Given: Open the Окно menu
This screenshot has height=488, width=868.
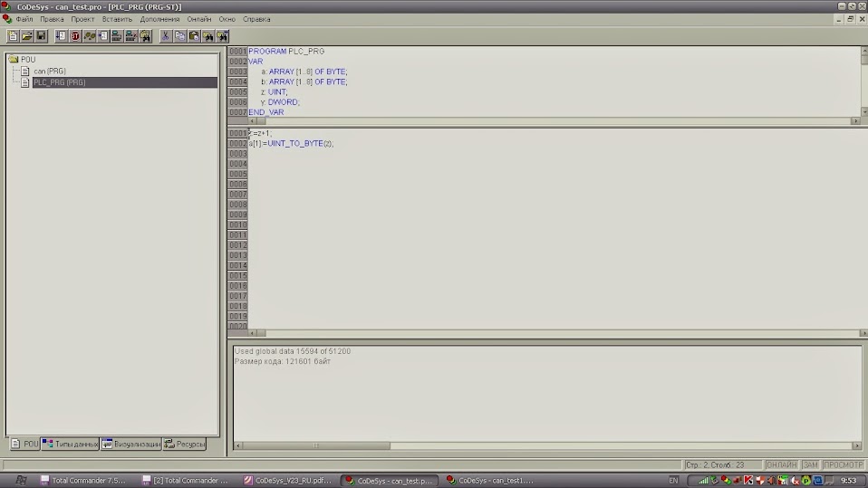Looking at the screenshot, I should (x=227, y=19).
